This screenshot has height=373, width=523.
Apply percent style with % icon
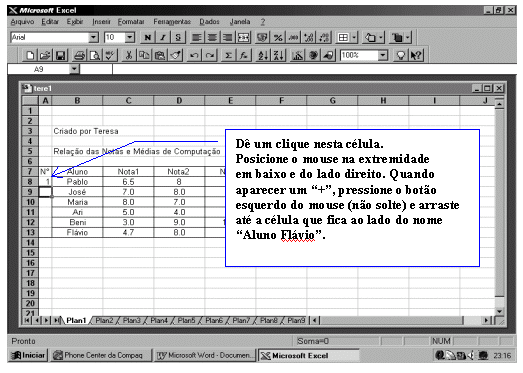278,37
